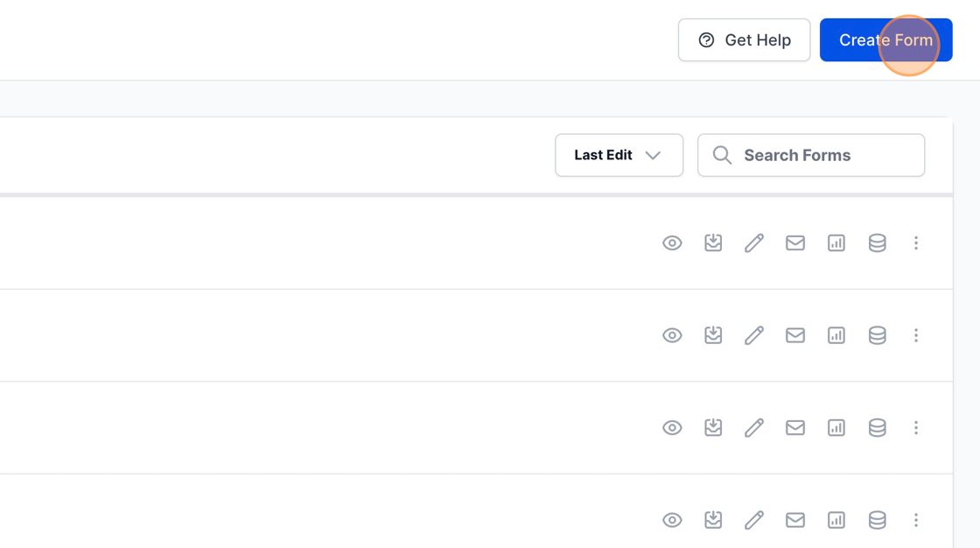
Task: Open the kebab menu on the second form
Action: (x=916, y=335)
